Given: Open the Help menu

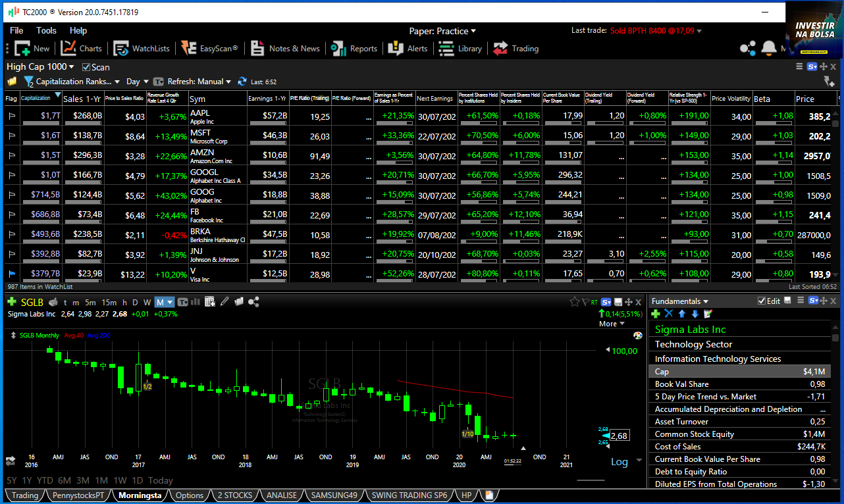Looking at the screenshot, I should coord(78,30).
